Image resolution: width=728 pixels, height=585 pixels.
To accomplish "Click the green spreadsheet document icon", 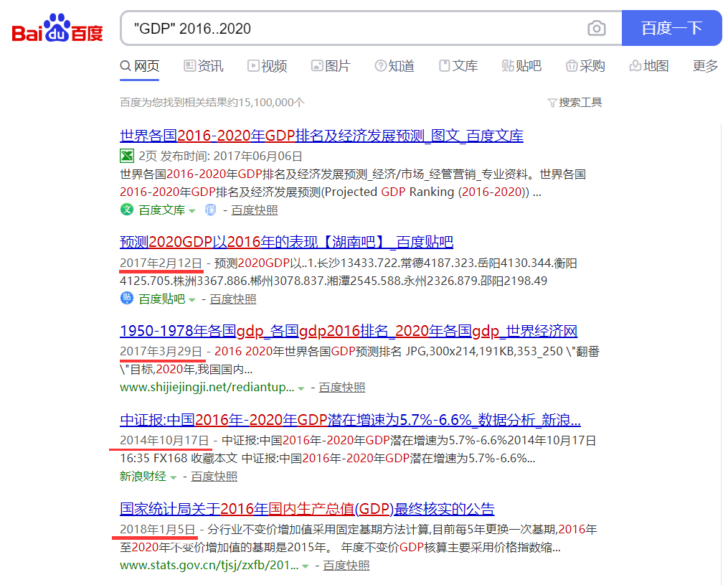I will (x=127, y=156).
